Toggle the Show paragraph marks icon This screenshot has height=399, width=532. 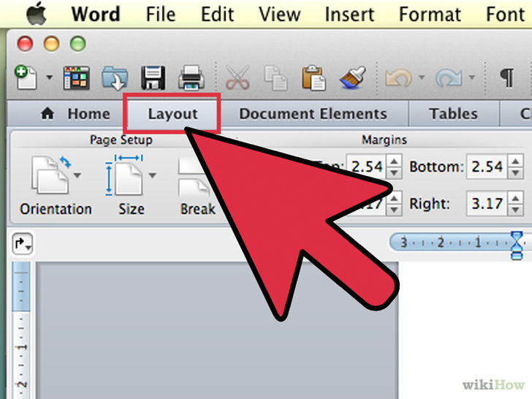pyautogui.click(x=507, y=77)
